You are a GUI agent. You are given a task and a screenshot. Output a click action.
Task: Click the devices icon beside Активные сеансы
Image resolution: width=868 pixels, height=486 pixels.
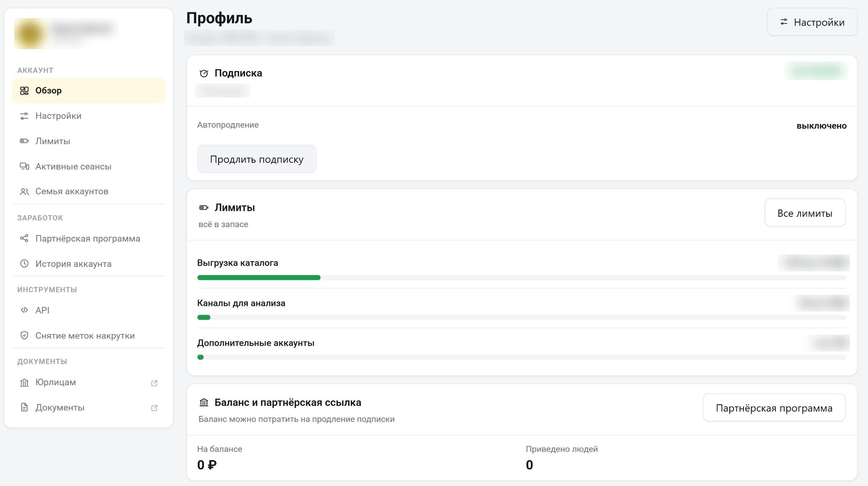click(24, 166)
